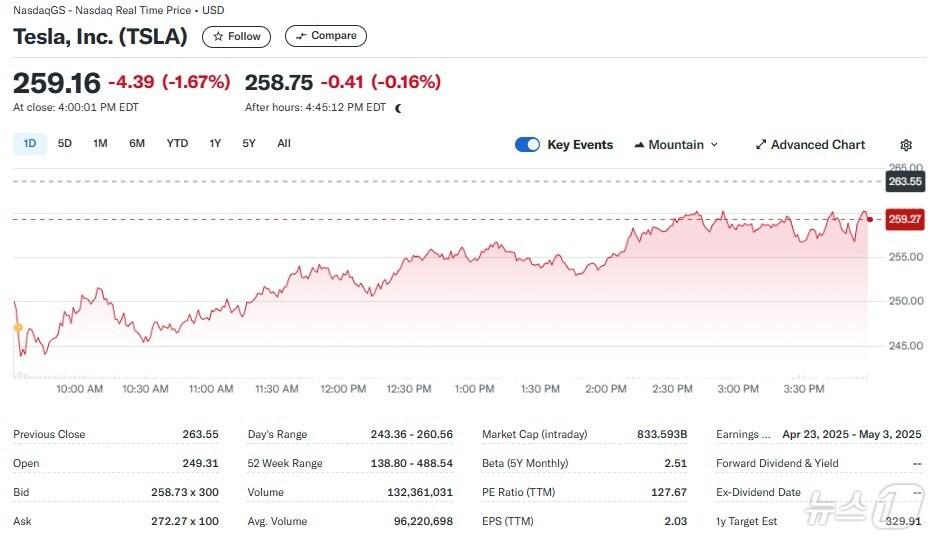Open the Advanced Chart link
934x541 pixels.
817,145
